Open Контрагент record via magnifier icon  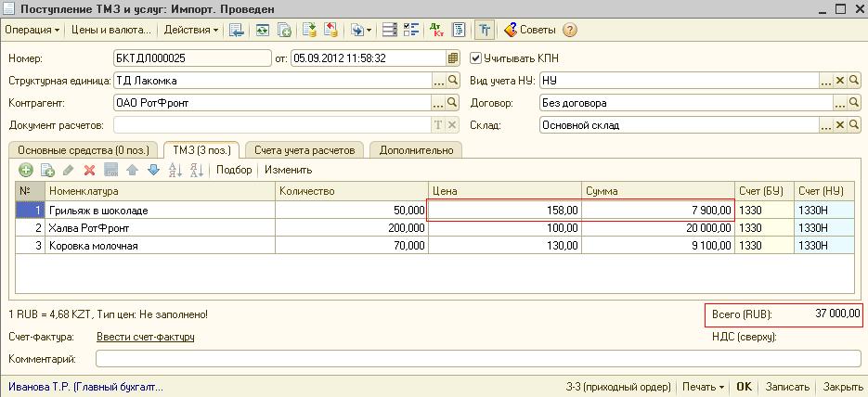[x=453, y=103]
